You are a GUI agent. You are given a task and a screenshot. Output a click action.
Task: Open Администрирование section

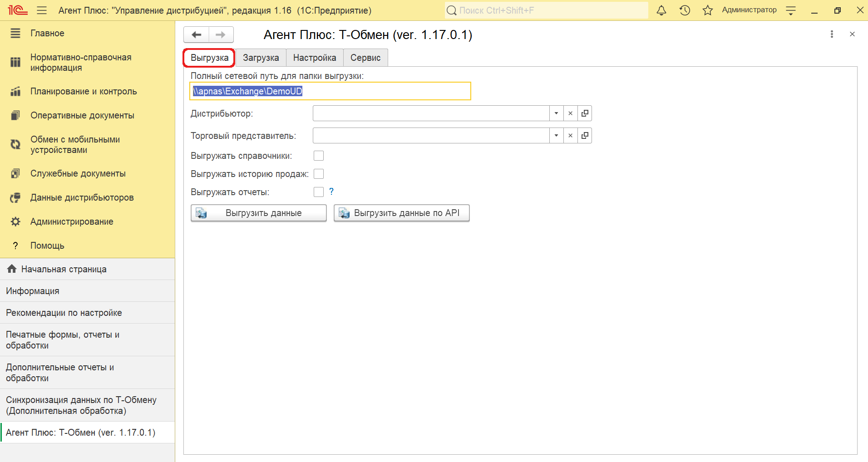click(87, 221)
